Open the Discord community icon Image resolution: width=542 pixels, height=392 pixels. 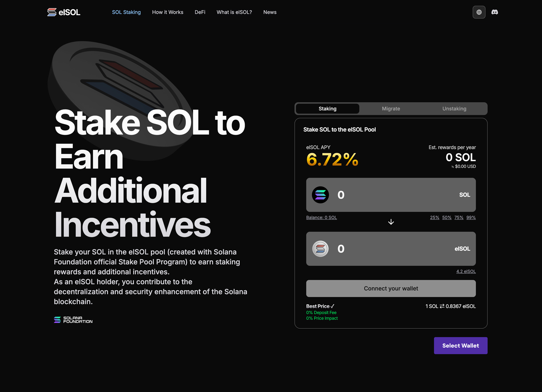point(494,12)
